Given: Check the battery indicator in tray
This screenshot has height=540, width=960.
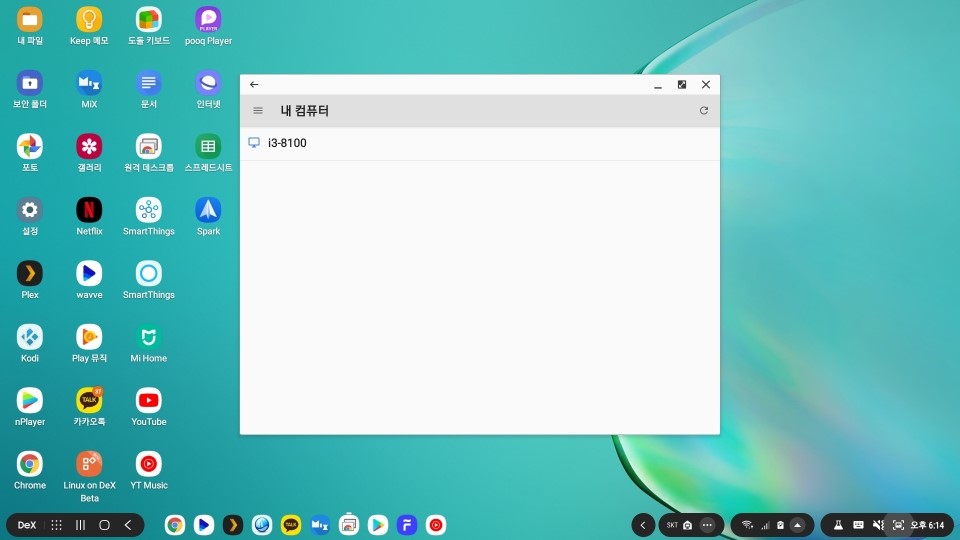Looking at the screenshot, I should click(781, 525).
